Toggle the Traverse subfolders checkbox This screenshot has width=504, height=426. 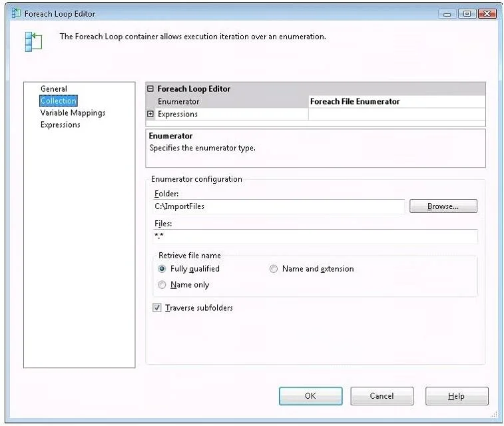[157, 308]
